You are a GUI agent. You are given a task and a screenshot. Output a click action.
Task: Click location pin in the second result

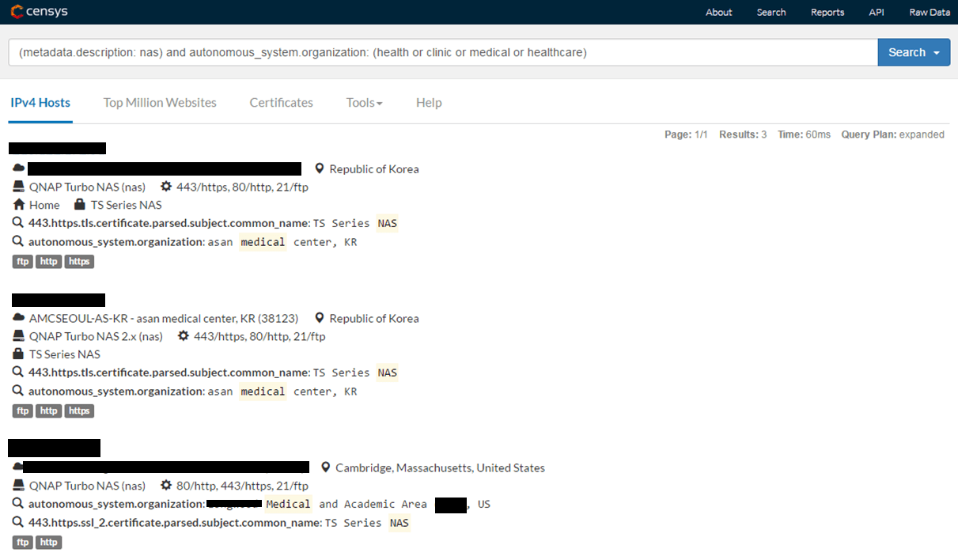click(x=320, y=318)
